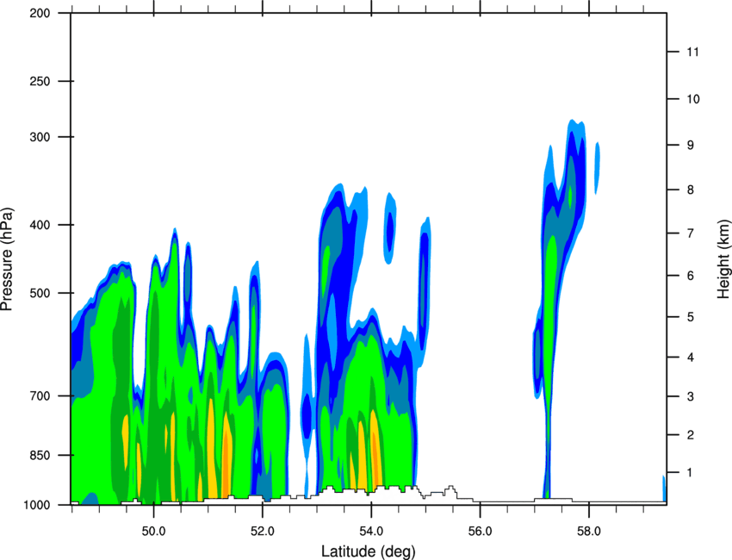Viewport: 732px width, 560px height.
Task: Pick the 10 km height label
Action: tap(692, 99)
